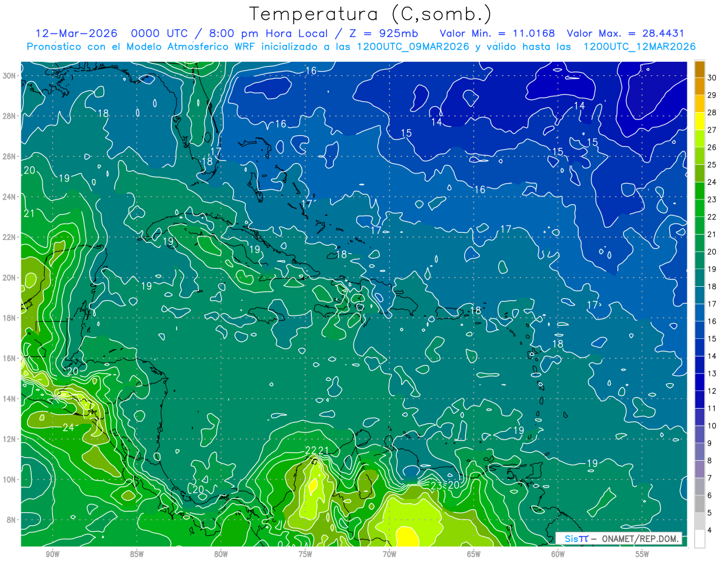Pick the white swatch below legend value 4

click(699, 539)
